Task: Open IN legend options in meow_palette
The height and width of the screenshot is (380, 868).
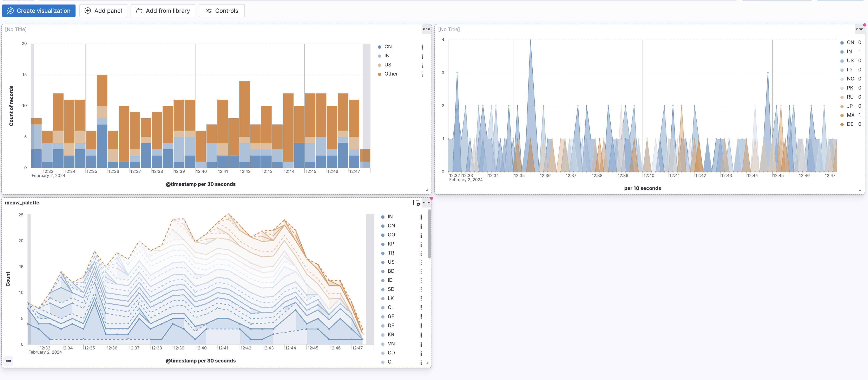Action: (x=421, y=217)
